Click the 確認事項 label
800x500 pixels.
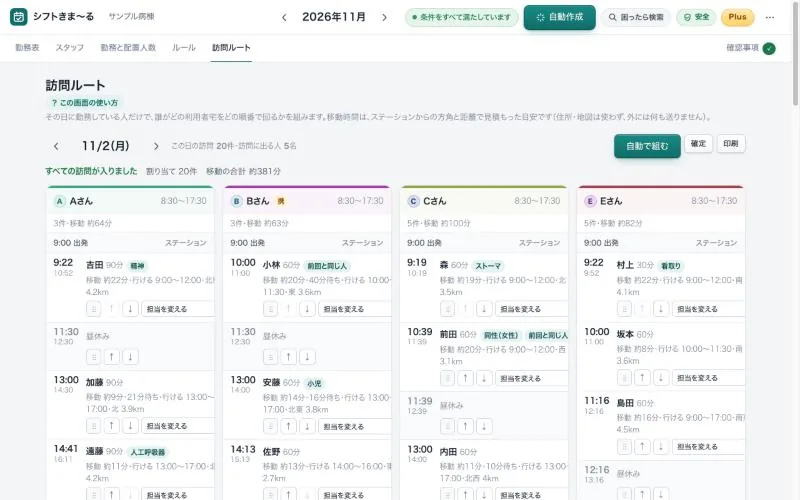[742, 48]
